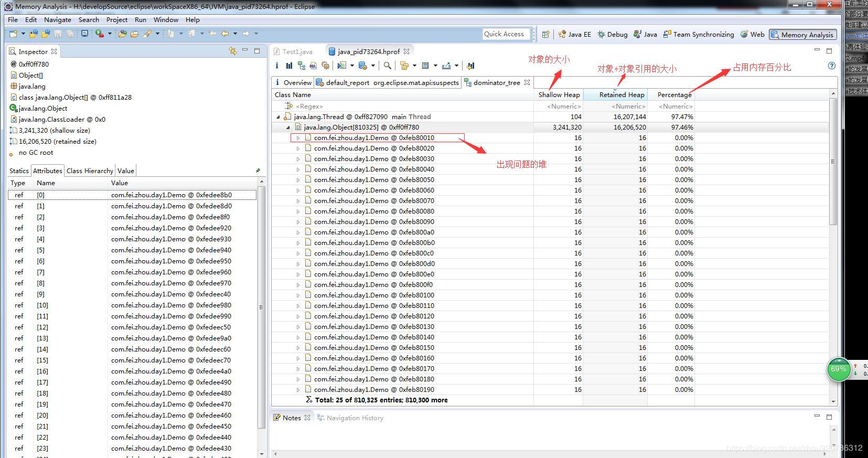
Task: Click the New wizard toolbar icon
Action: [x=13, y=34]
